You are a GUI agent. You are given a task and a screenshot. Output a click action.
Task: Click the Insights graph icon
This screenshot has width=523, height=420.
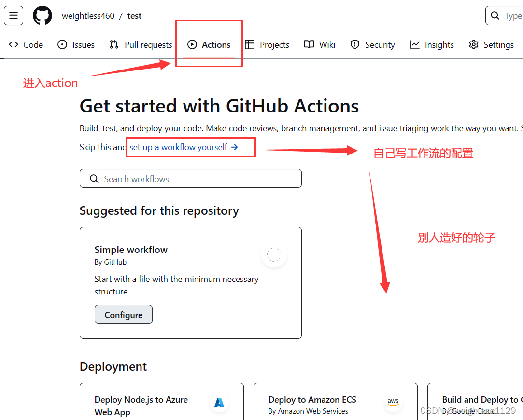pyautogui.click(x=415, y=45)
